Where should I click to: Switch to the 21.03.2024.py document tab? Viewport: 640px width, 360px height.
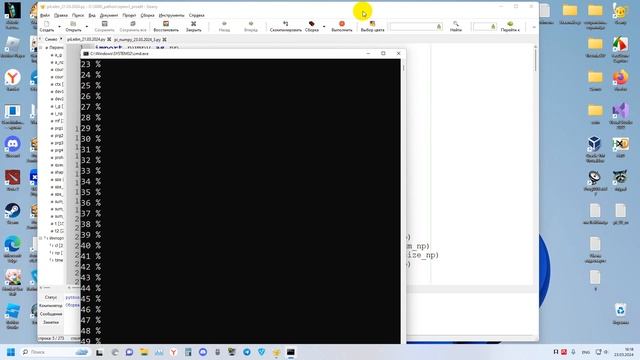click(x=86, y=40)
